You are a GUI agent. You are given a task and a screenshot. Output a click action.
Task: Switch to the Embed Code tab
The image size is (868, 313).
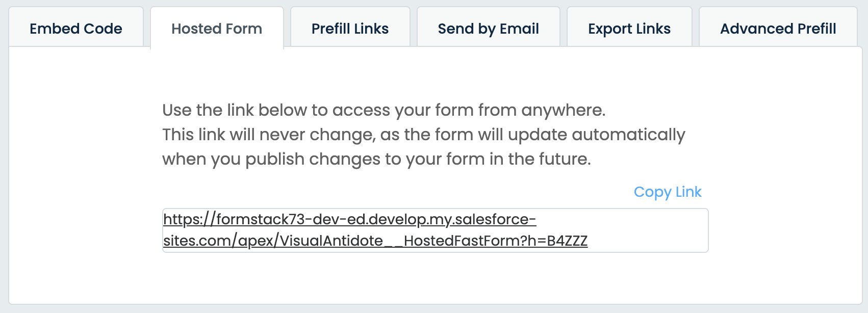point(76,29)
